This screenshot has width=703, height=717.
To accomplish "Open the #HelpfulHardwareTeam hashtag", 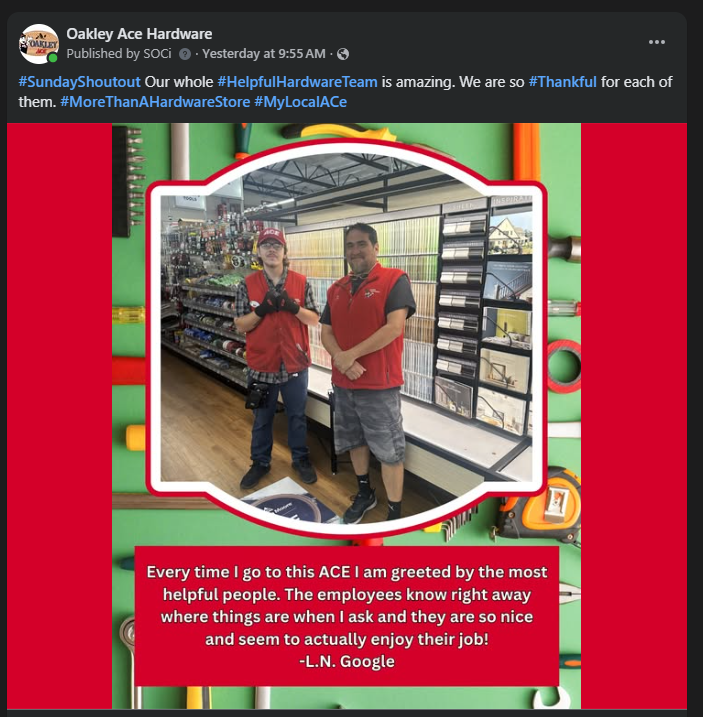I will [297, 82].
